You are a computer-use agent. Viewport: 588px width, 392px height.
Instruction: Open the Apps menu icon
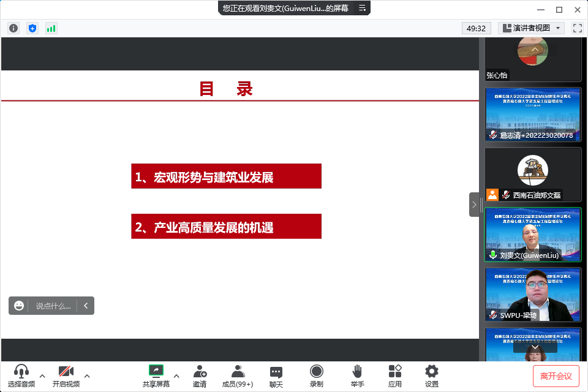pyautogui.click(x=395, y=375)
